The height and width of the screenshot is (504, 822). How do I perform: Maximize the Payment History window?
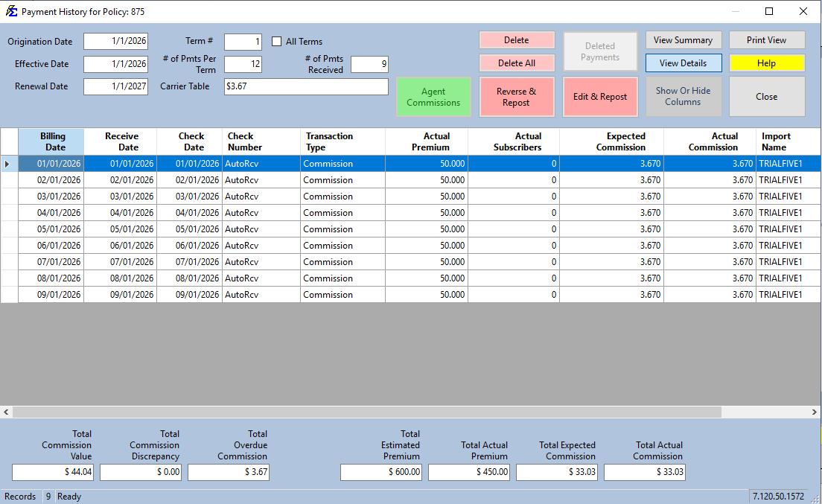pos(769,11)
